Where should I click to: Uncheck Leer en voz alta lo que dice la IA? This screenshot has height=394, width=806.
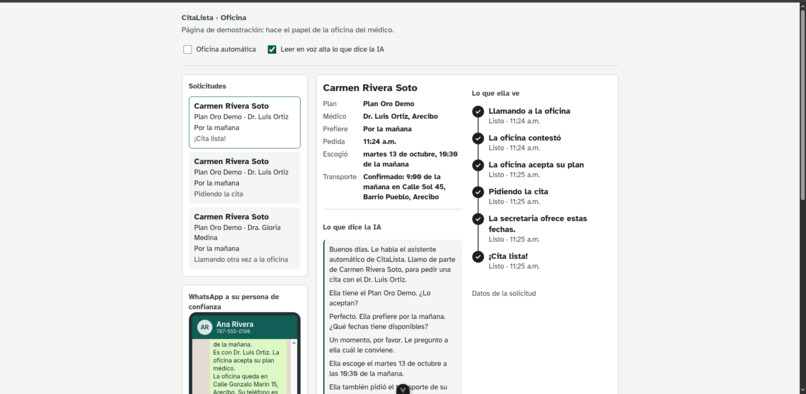(272, 49)
